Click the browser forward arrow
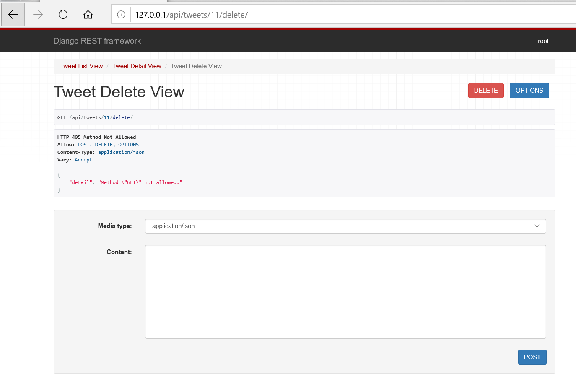Screen dimensions: 576x392 click(38, 15)
